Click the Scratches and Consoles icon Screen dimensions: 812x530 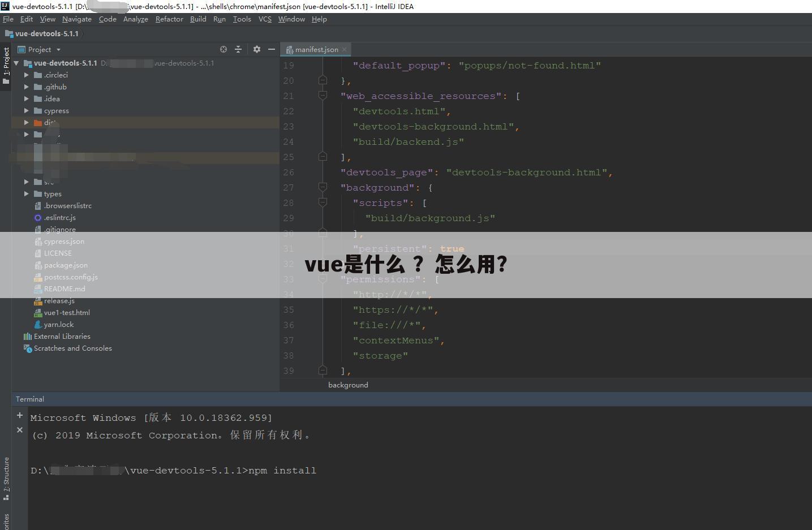pos(27,348)
